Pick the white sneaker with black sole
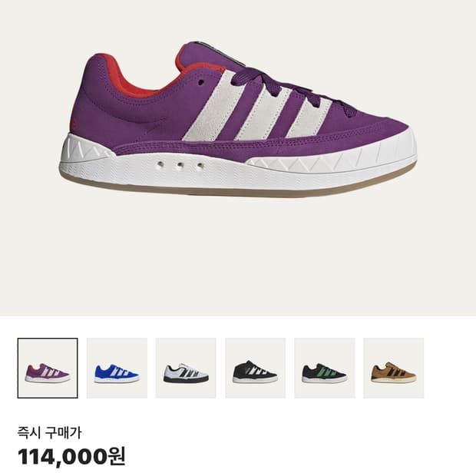Screen dimensions: 476x476 tap(186, 368)
